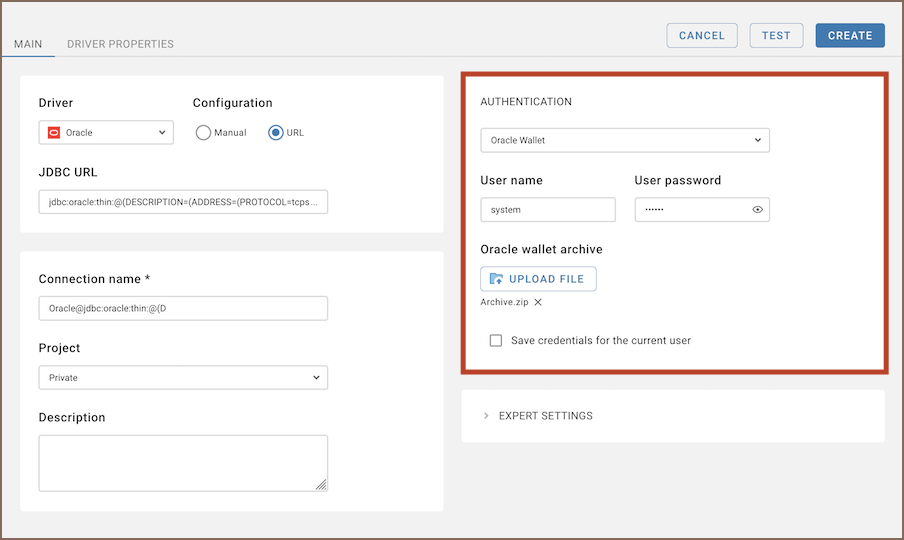The image size is (904, 540).
Task: Switch to the Driver Properties tab
Action: tap(120, 44)
